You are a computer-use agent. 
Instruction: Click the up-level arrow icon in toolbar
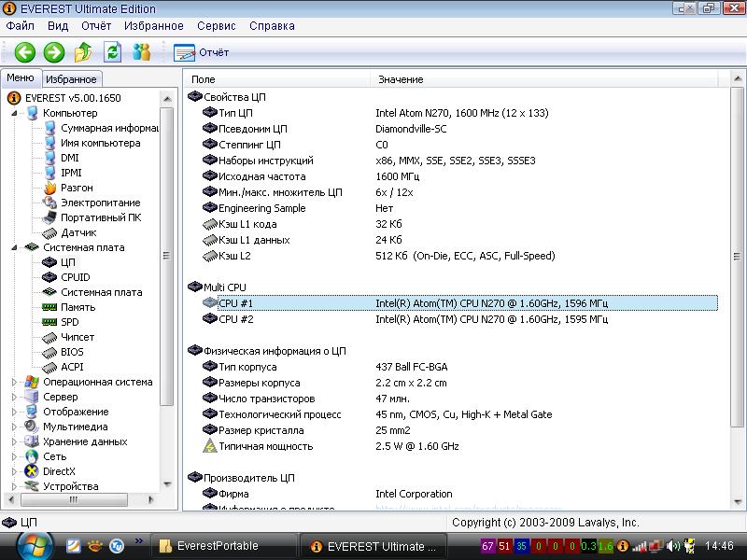click(x=83, y=52)
